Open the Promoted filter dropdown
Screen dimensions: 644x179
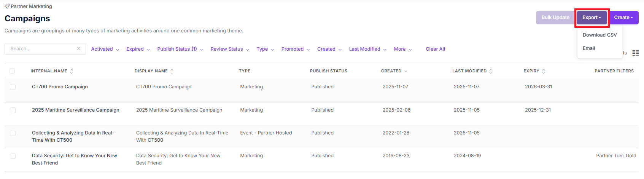[296, 49]
